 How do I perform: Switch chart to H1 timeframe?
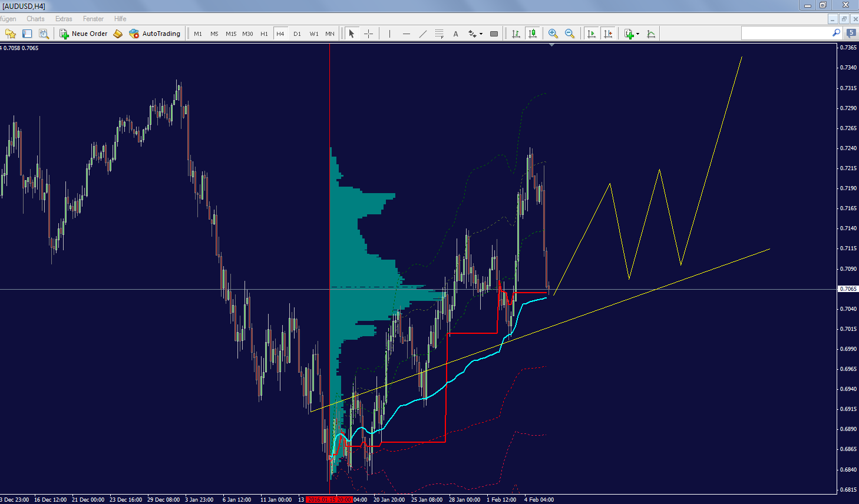pyautogui.click(x=264, y=34)
